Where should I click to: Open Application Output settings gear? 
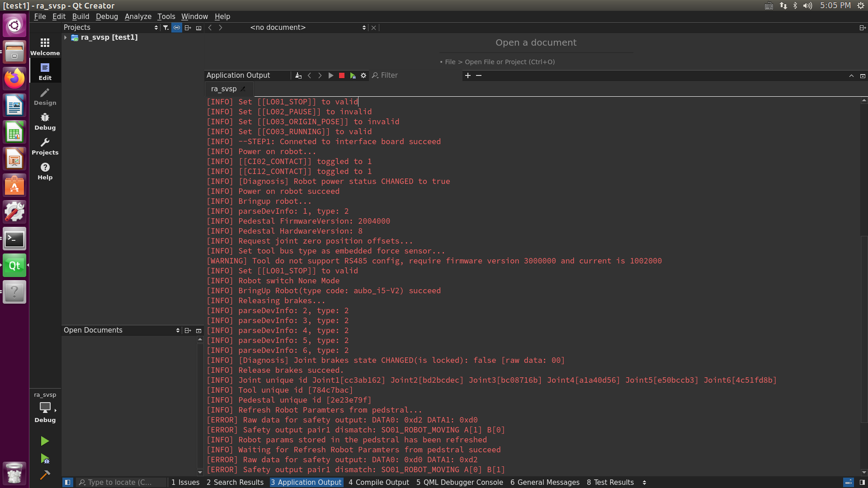coord(363,75)
